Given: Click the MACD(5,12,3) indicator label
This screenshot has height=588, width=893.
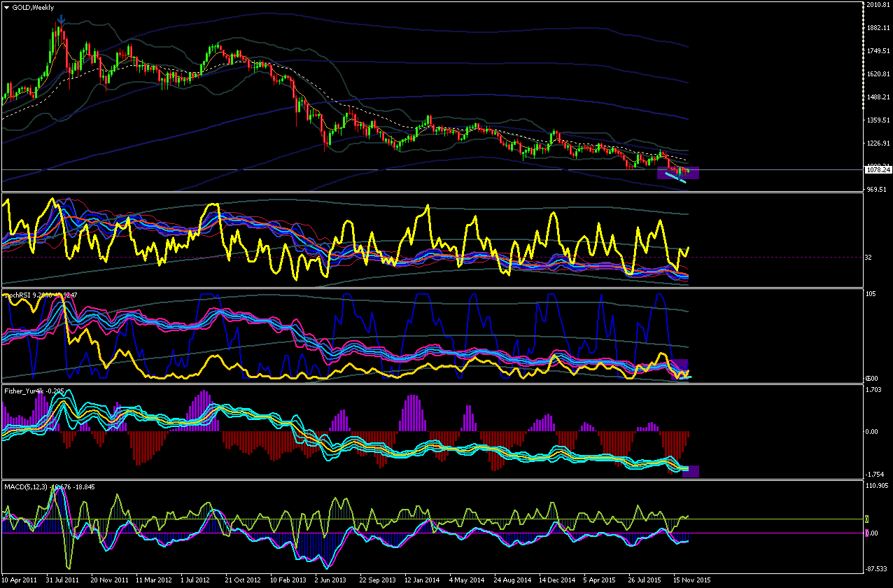Looking at the screenshot, I should [x=50, y=486].
